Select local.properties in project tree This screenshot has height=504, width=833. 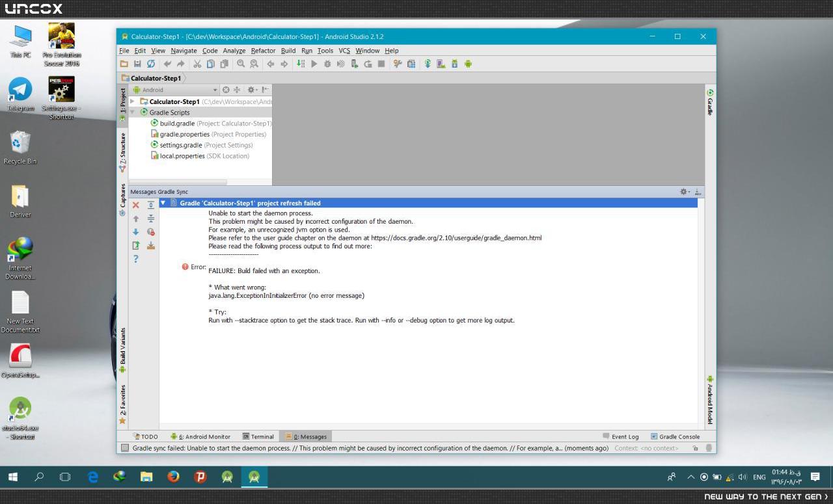[x=200, y=156]
